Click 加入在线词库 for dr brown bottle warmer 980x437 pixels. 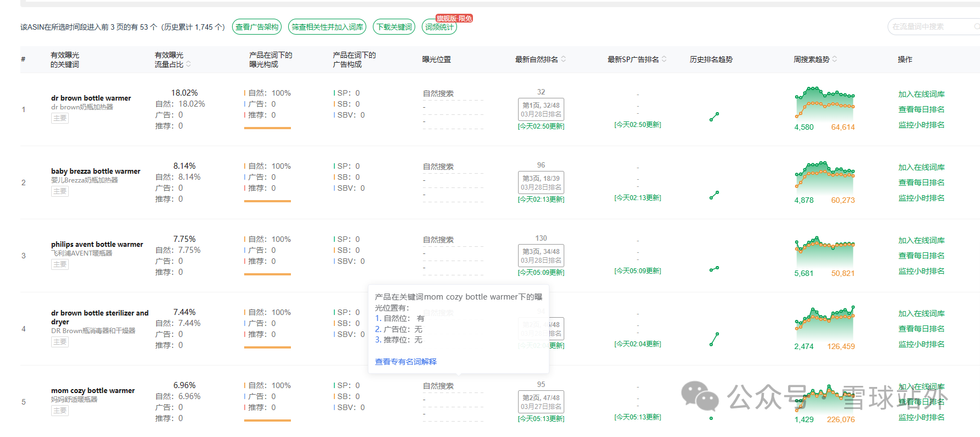pos(921,95)
